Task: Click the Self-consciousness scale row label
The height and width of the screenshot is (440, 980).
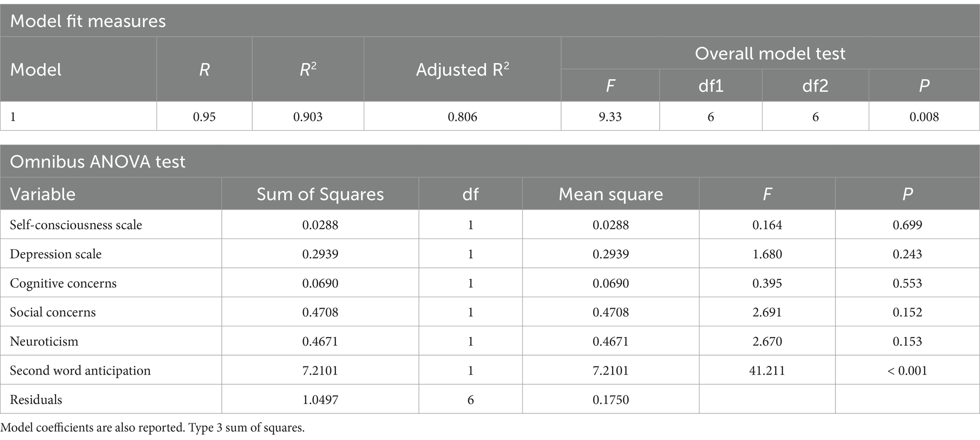Action: pyautogui.click(x=76, y=225)
